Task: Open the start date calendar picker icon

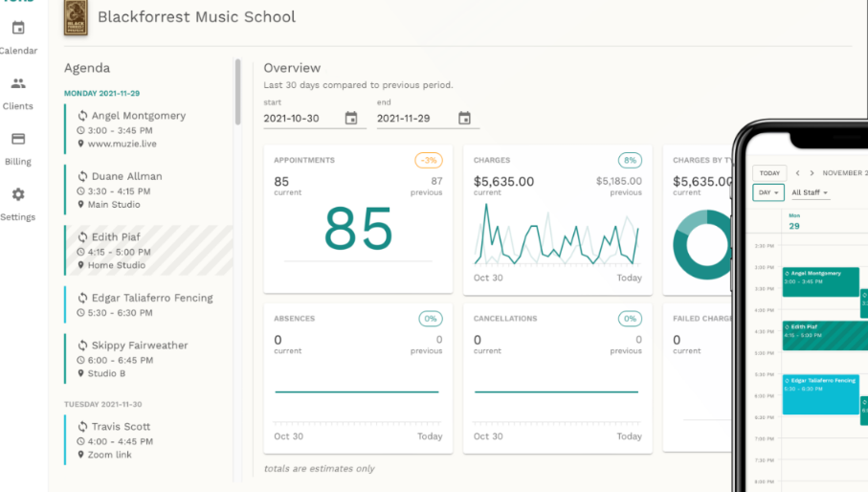Action: pyautogui.click(x=351, y=118)
